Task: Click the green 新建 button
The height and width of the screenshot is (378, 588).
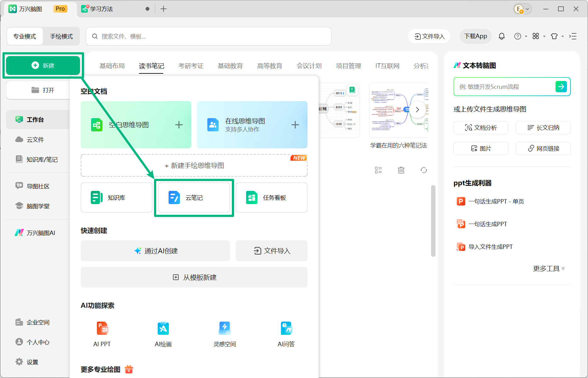Action: pyautogui.click(x=43, y=66)
